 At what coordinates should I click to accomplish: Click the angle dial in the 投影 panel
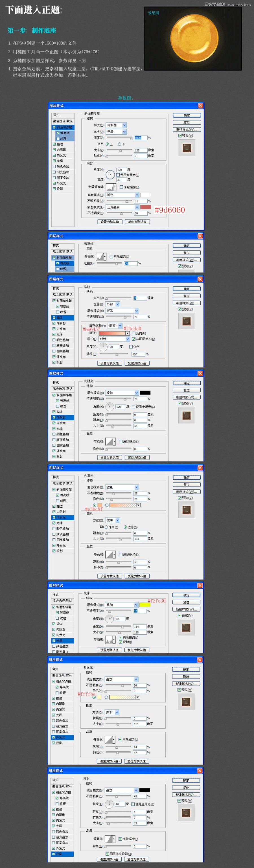(109, 804)
